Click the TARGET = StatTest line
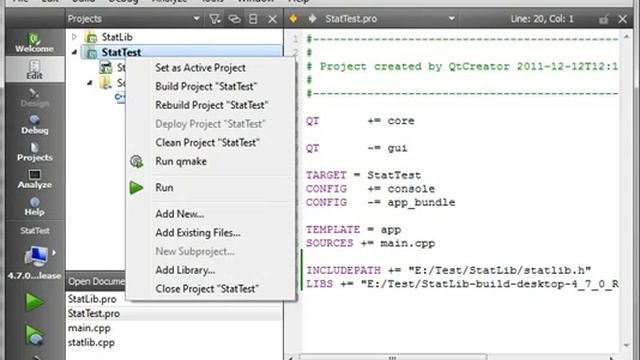The height and width of the screenshot is (360, 640). coord(363,176)
